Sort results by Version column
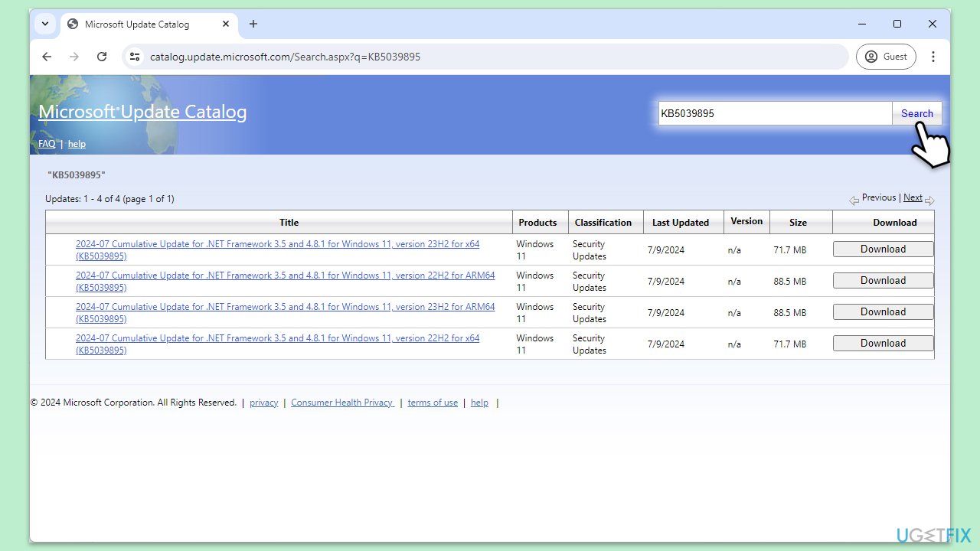This screenshot has height=551, width=980. pyautogui.click(x=746, y=221)
